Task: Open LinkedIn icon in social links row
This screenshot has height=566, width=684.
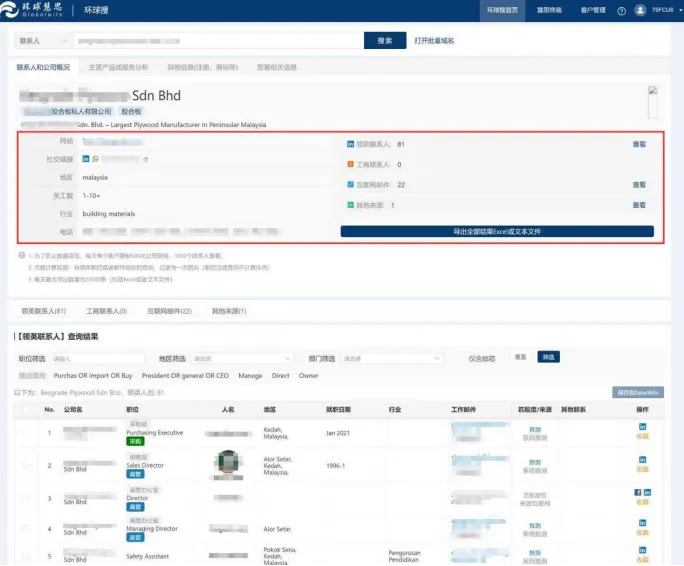Action: pyautogui.click(x=86, y=159)
